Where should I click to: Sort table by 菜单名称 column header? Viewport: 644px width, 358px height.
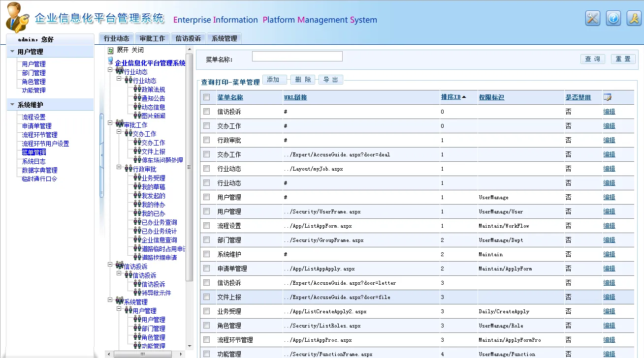click(x=230, y=97)
